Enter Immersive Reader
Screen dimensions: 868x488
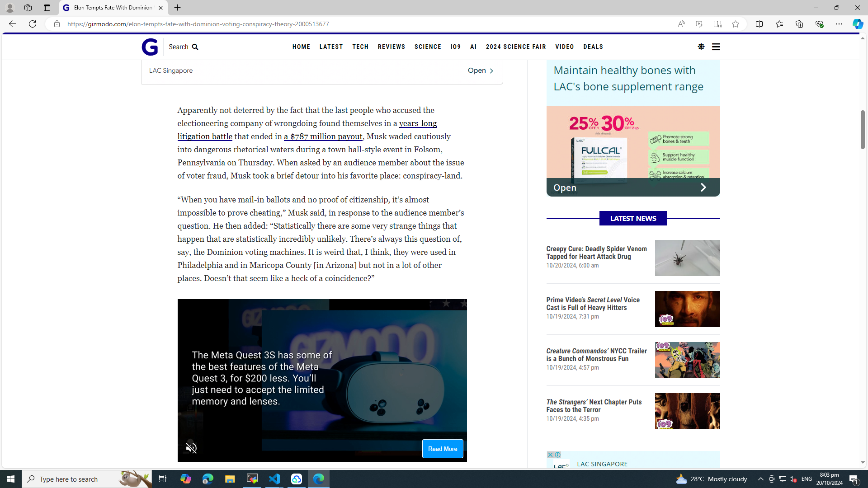717,24
